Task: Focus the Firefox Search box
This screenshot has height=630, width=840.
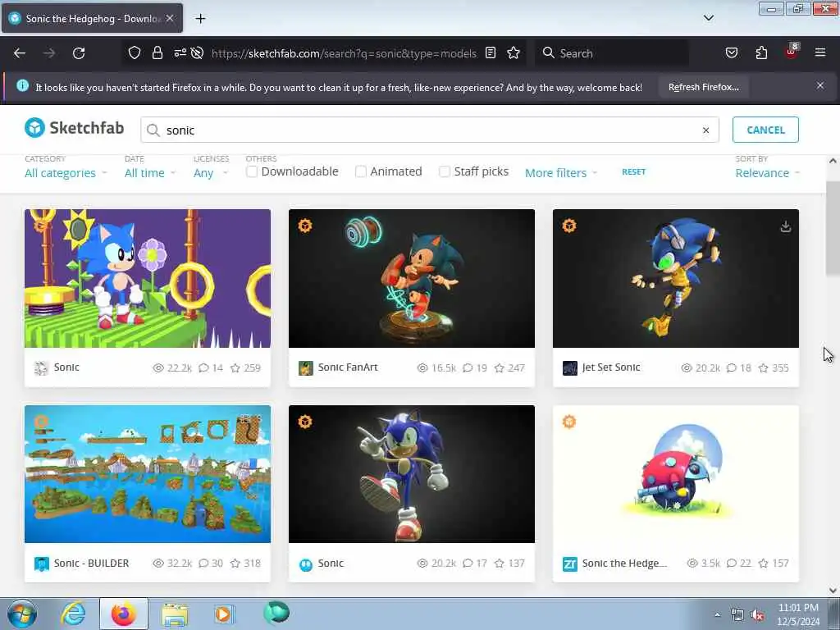Action: [x=612, y=53]
